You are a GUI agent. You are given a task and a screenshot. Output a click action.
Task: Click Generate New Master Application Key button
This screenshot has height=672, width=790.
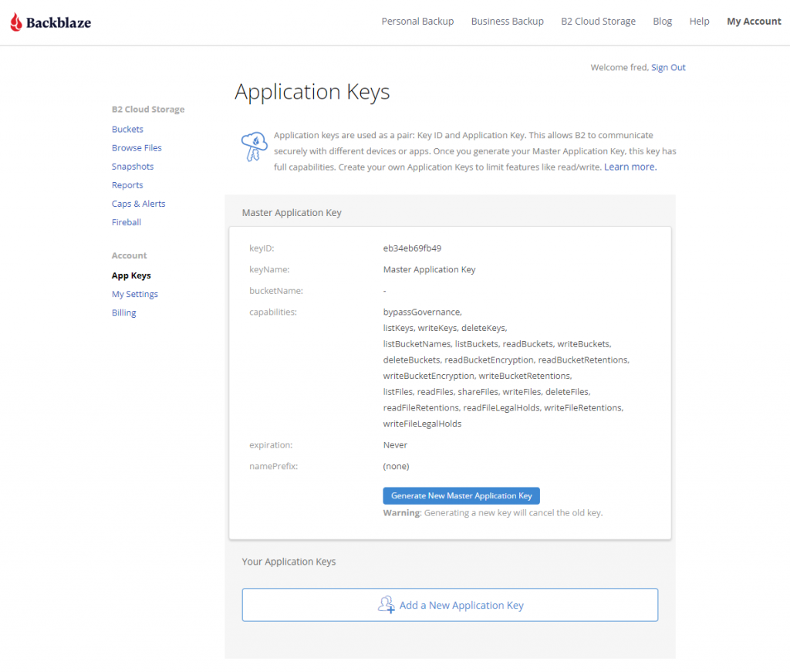point(461,495)
